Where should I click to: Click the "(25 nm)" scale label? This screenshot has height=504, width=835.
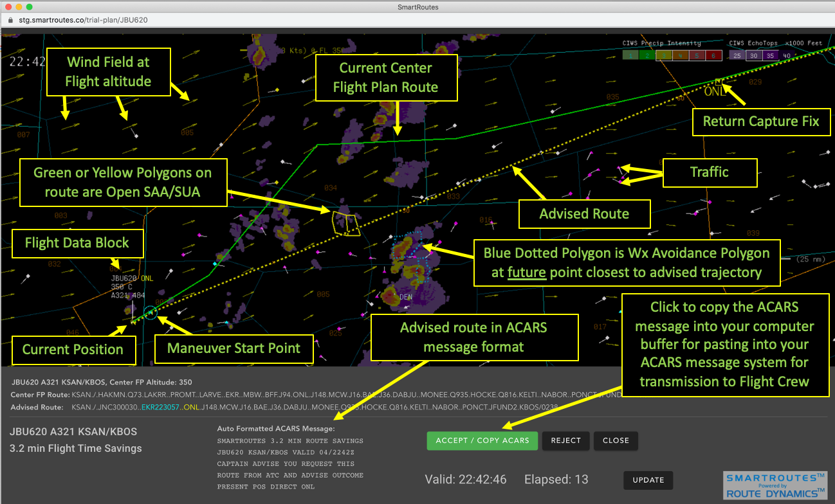811,259
